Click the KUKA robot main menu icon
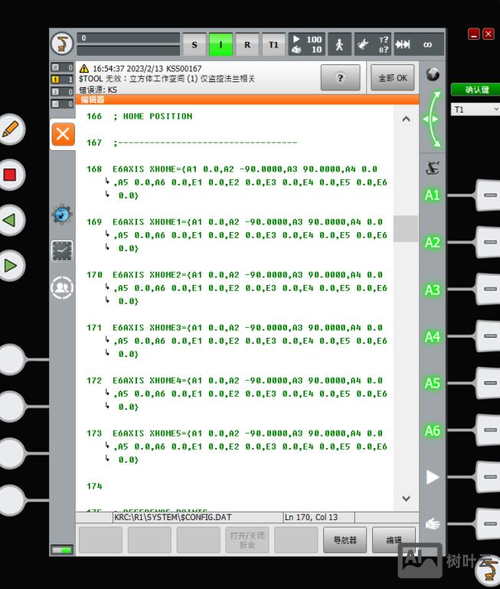 coord(62,44)
